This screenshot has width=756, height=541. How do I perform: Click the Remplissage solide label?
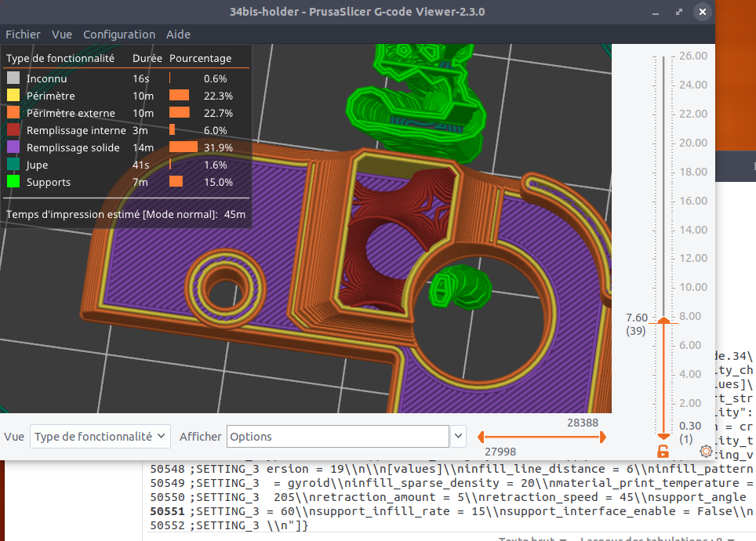click(x=73, y=148)
